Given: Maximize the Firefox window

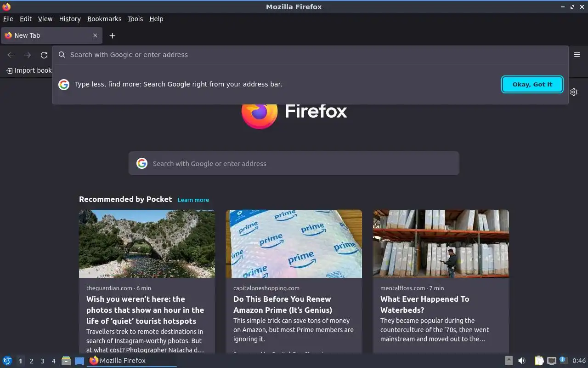Looking at the screenshot, I should click(x=572, y=7).
